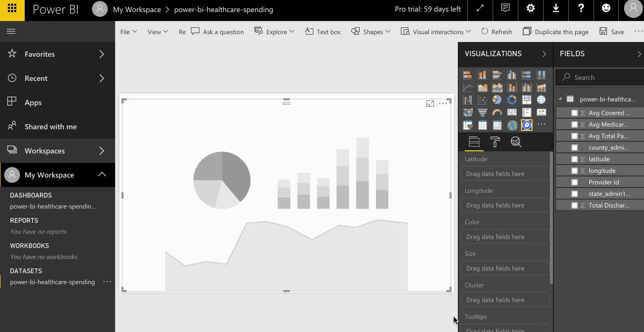Open the View menu
644x332 pixels.
[x=157, y=32]
